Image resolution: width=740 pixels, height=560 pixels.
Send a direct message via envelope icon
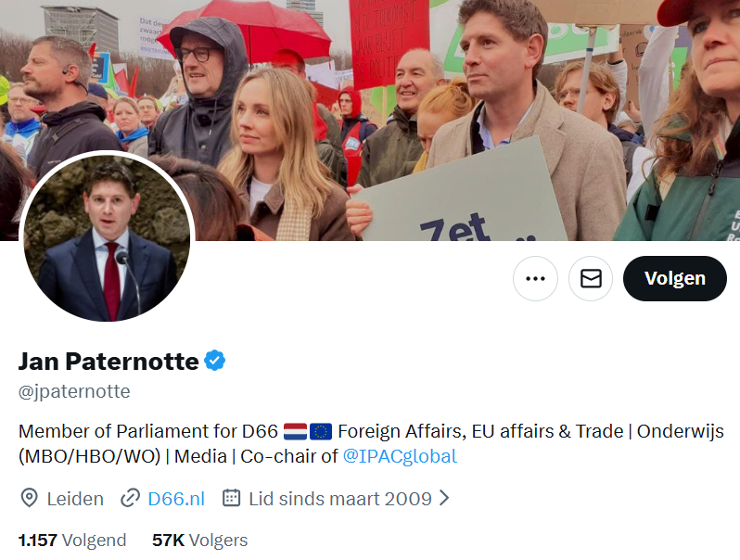click(x=591, y=278)
